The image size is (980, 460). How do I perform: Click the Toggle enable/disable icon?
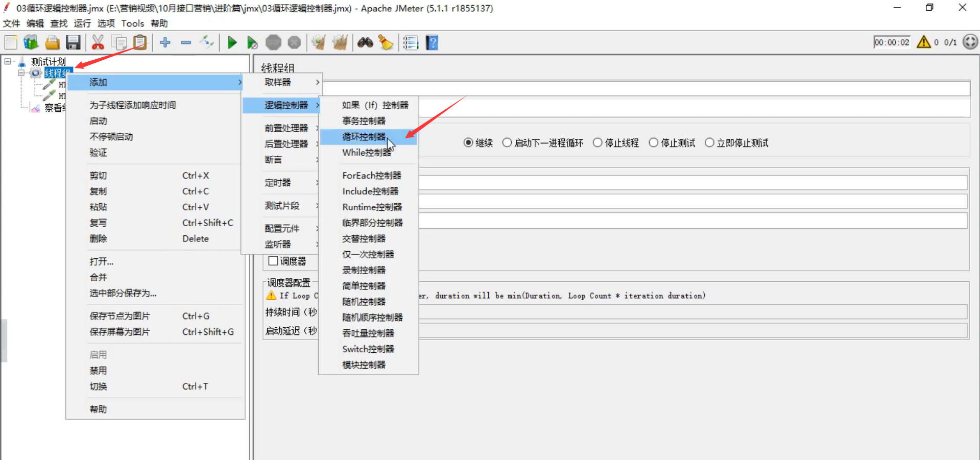[207, 42]
